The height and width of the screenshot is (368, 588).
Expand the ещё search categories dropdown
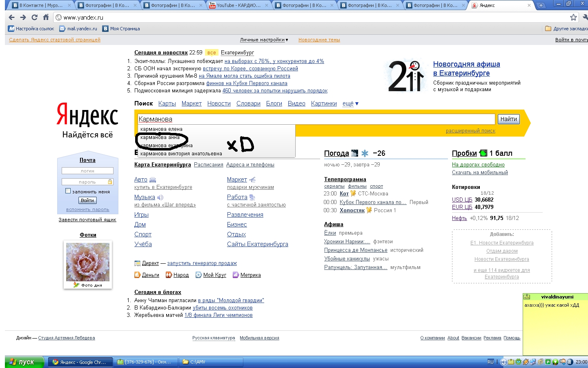[350, 103]
